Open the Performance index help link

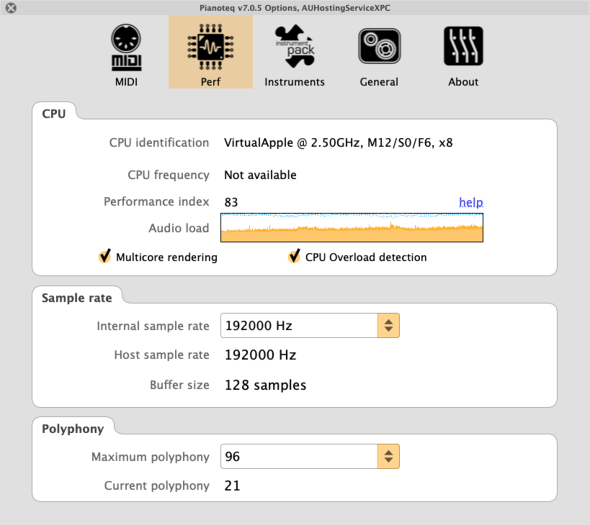[471, 202]
